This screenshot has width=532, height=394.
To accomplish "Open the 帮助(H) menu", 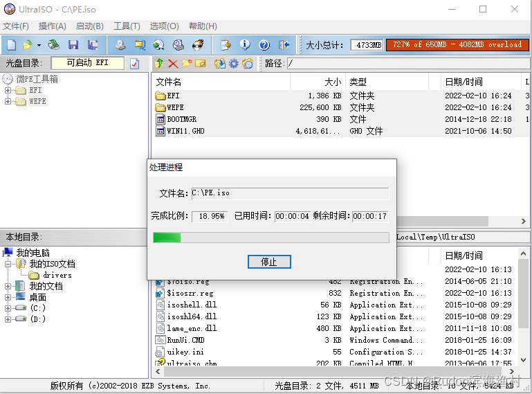I will [203, 26].
